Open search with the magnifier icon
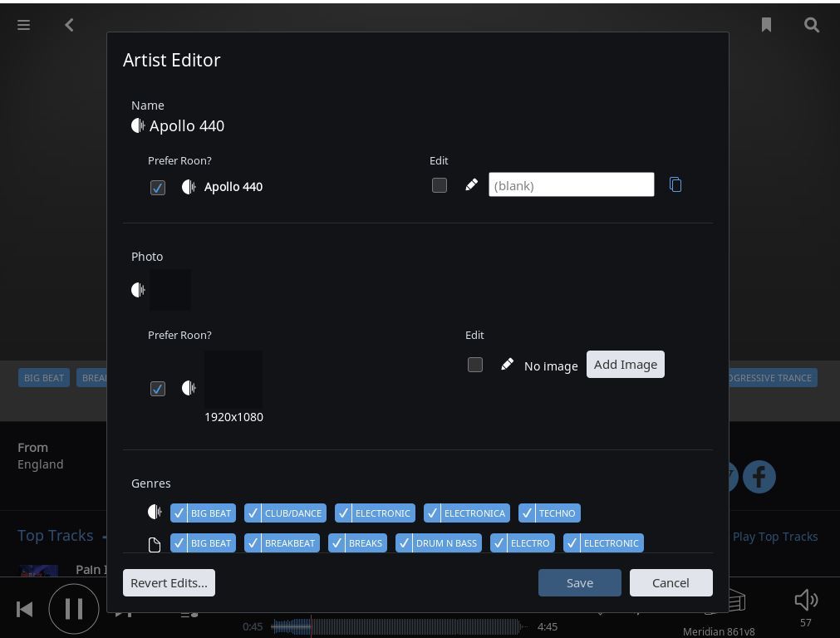840x638 pixels. [x=812, y=25]
